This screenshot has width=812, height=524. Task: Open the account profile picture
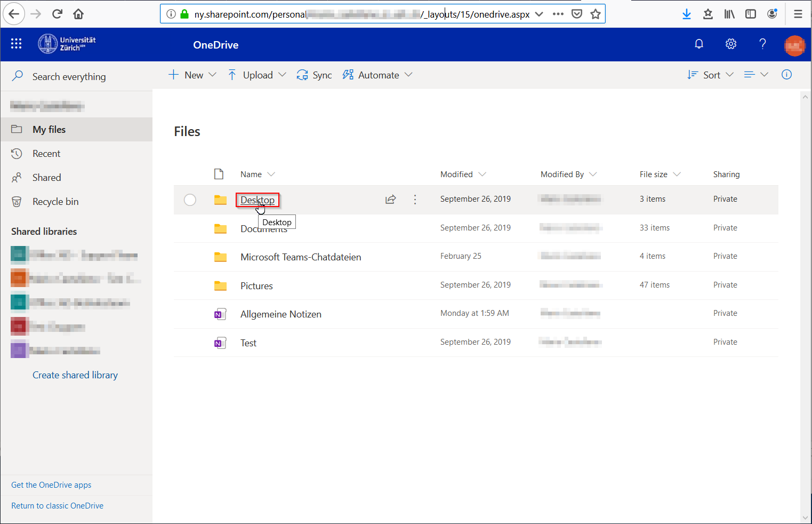coord(794,45)
